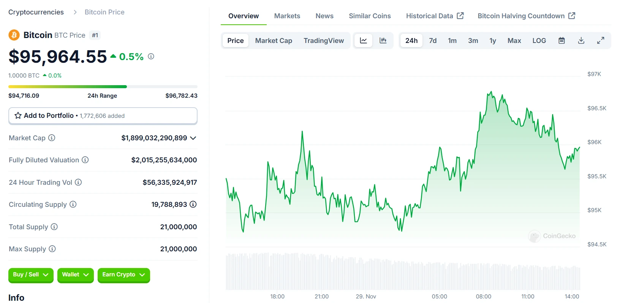Select the TradingView chart toggle

[324, 40]
